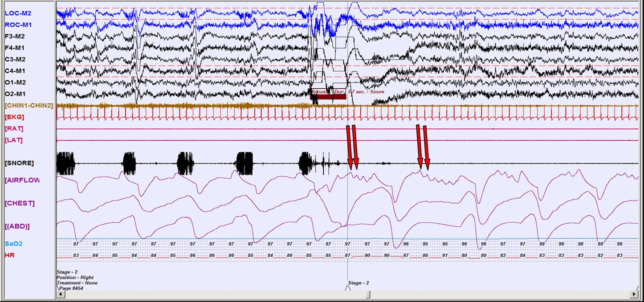Click the SaO2 channel label
644x302 pixels.
12,244
